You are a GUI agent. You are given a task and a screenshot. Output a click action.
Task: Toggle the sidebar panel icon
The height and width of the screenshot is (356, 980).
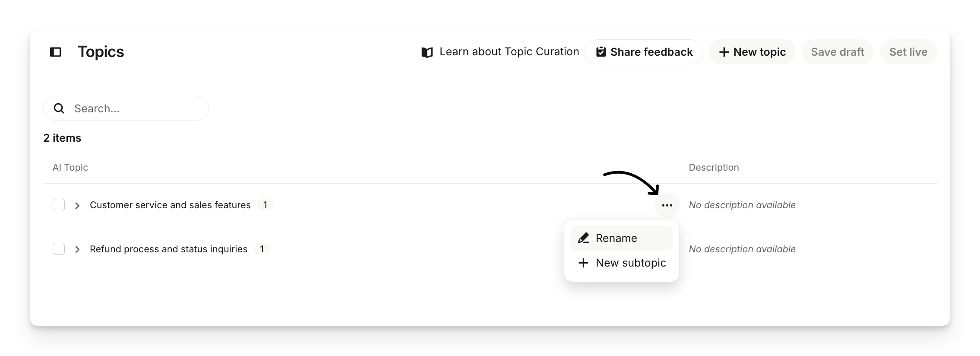coord(55,52)
